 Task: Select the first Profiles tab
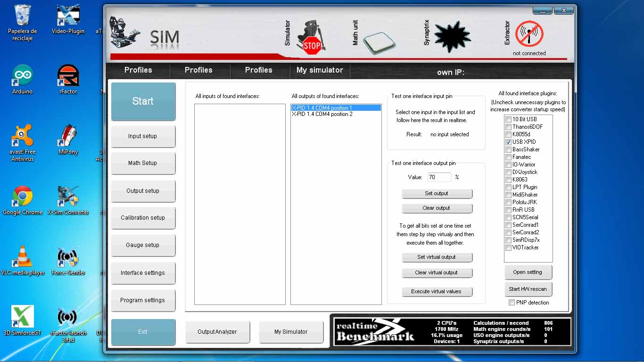point(138,70)
